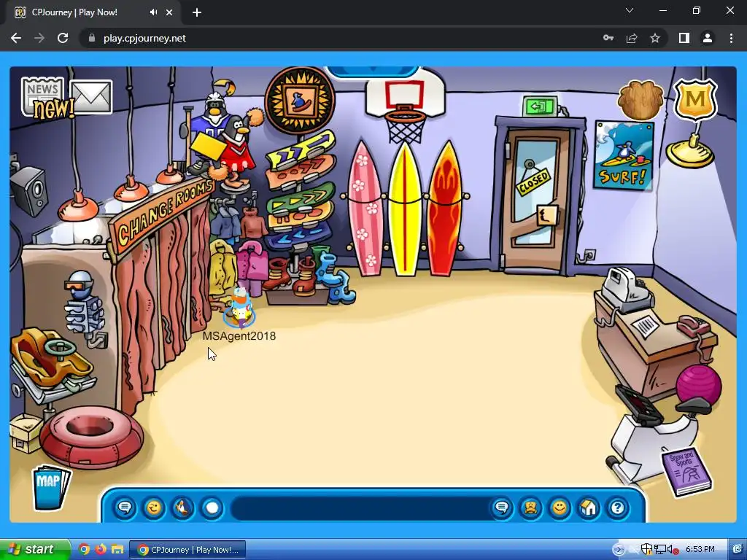Open the Chrome profile icon
This screenshot has width=747, height=560.
(708, 38)
